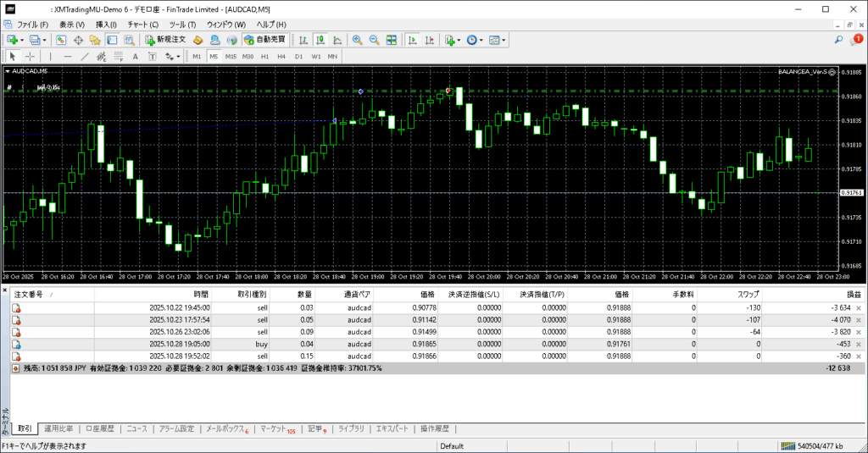Expand the chart templates dropdown

pyautogui.click(x=505, y=40)
